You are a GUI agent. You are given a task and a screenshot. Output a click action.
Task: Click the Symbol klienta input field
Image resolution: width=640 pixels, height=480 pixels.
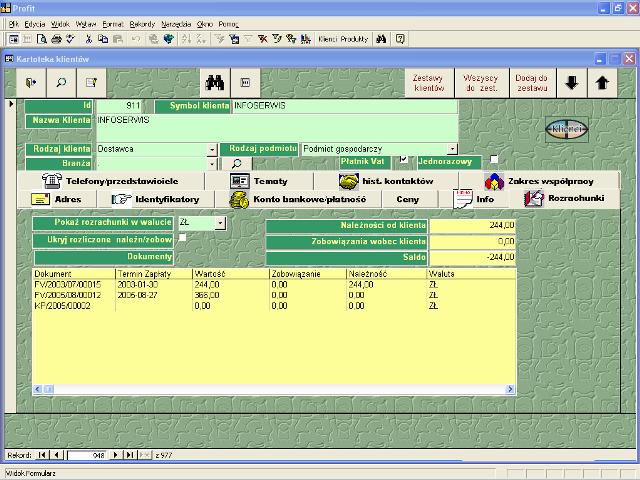point(344,106)
